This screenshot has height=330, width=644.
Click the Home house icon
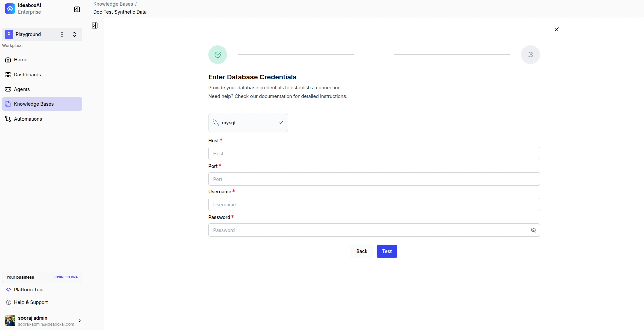click(x=8, y=60)
